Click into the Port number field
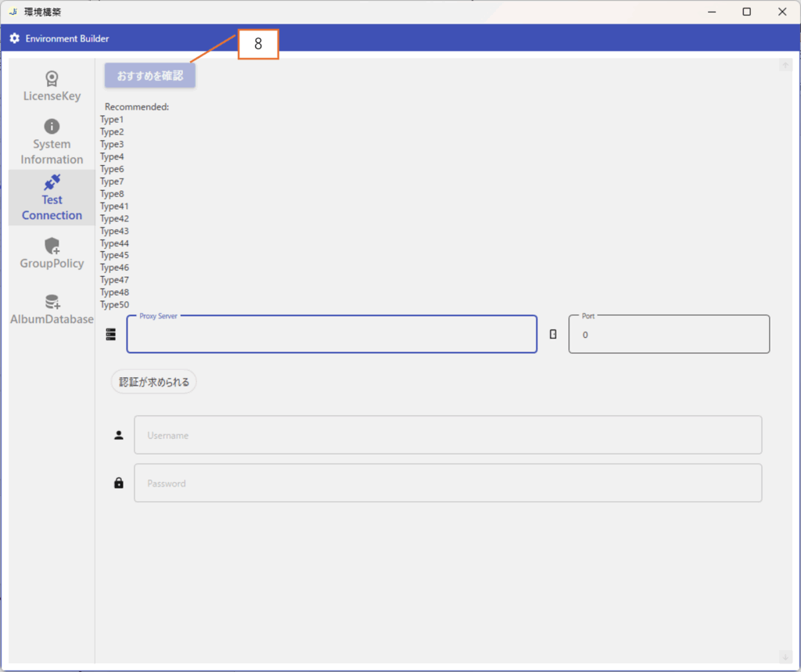Viewport: 801px width, 672px height. click(669, 335)
